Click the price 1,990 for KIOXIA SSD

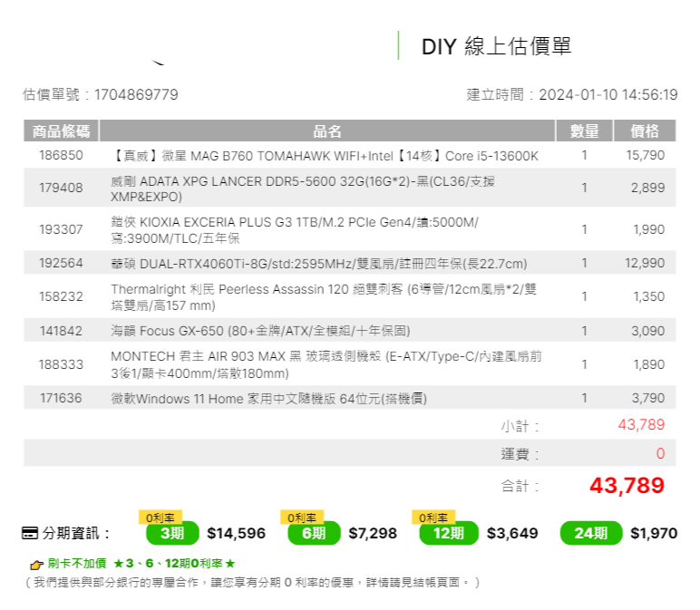coord(648,229)
